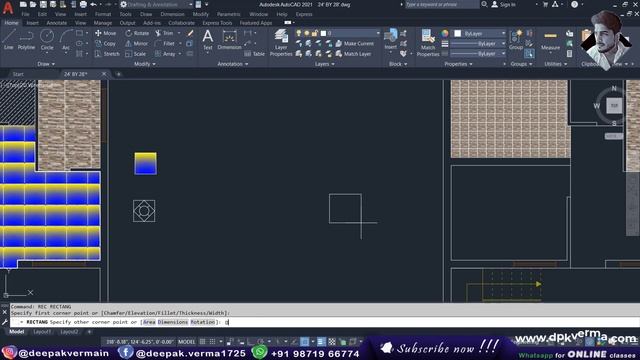The width and height of the screenshot is (640, 360).
Task: Select the Text tool
Action: [x=208, y=40]
